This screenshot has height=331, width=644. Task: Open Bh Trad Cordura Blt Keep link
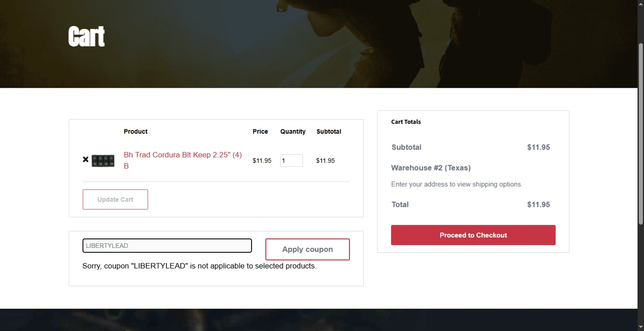click(x=183, y=160)
